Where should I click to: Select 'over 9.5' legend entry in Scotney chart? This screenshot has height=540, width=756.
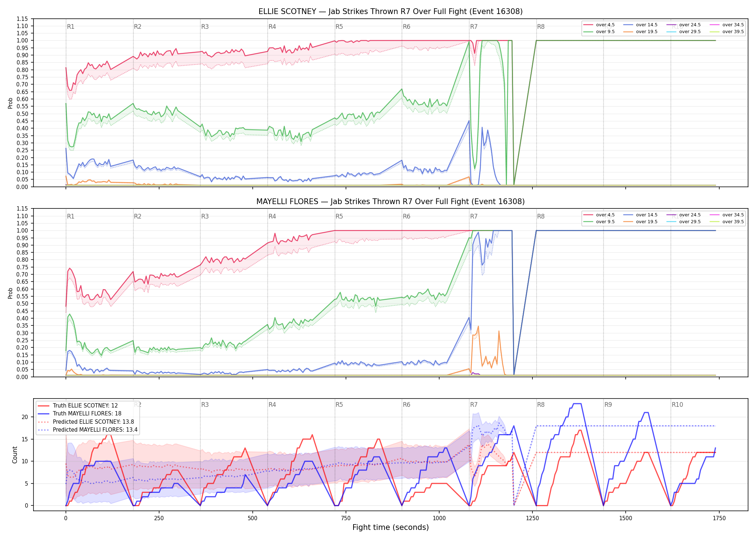599,32
